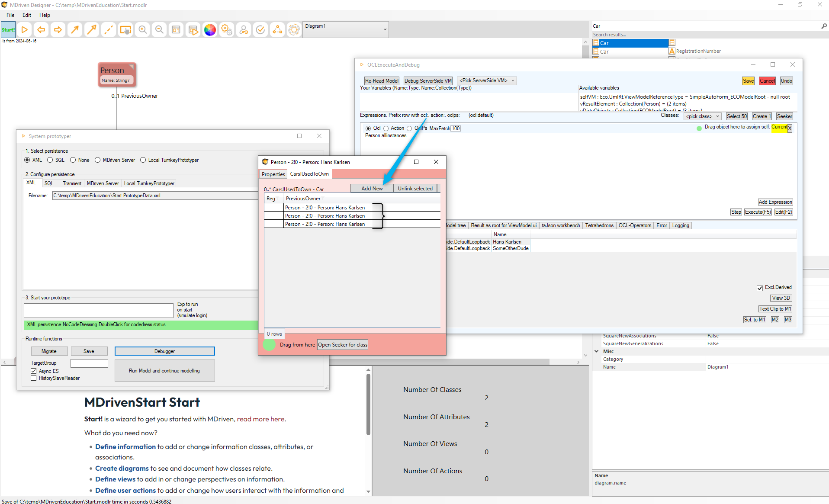Click the orange play/run toolbar icon
The height and width of the screenshot is (504, 829).
(x=25, y=30)
